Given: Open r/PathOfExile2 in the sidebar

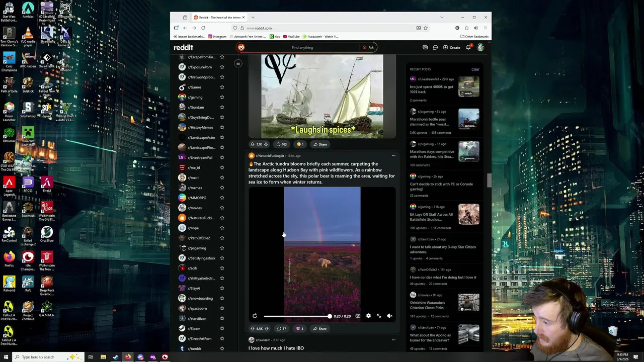Looking at the screenshot, I should (199, 238).
